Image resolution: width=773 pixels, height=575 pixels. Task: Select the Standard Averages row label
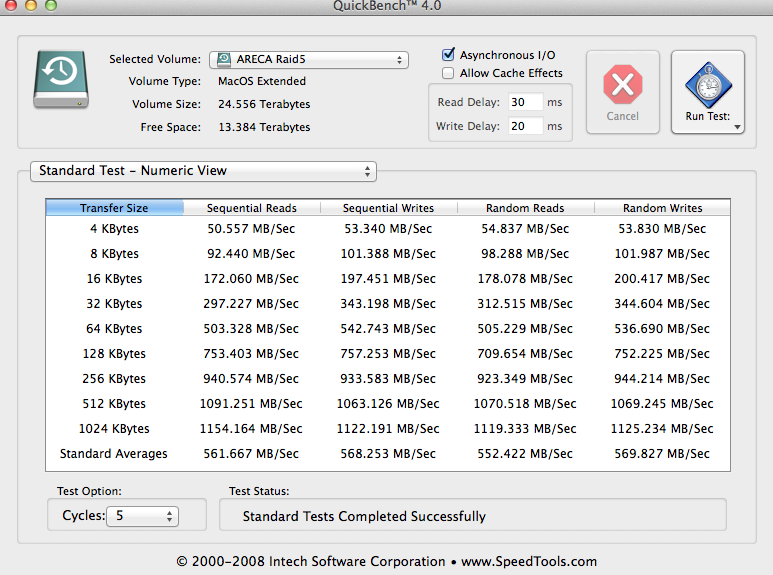114,454
